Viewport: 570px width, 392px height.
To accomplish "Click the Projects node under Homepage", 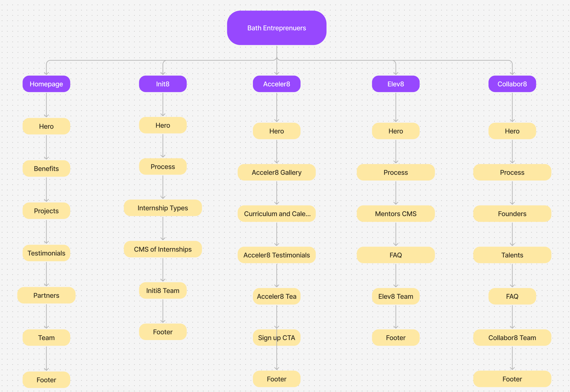I will (46, 211).
